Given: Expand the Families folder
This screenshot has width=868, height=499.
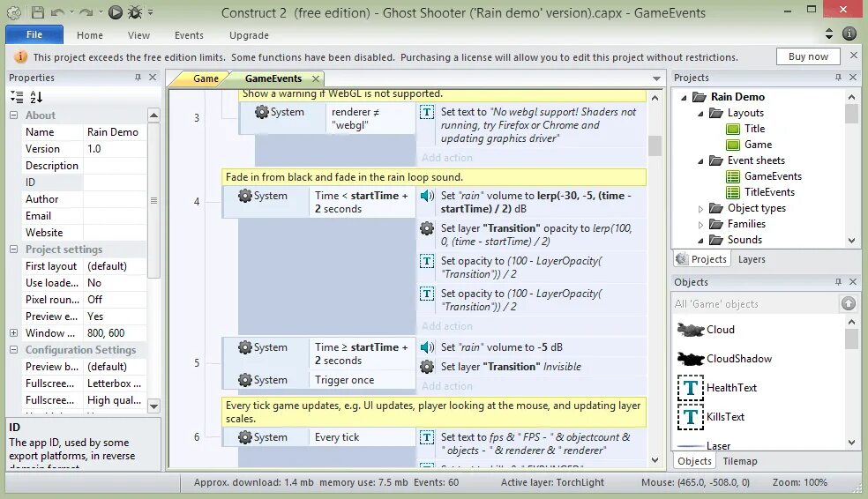Looking at the screenshot, I should (x=700, y=225).
